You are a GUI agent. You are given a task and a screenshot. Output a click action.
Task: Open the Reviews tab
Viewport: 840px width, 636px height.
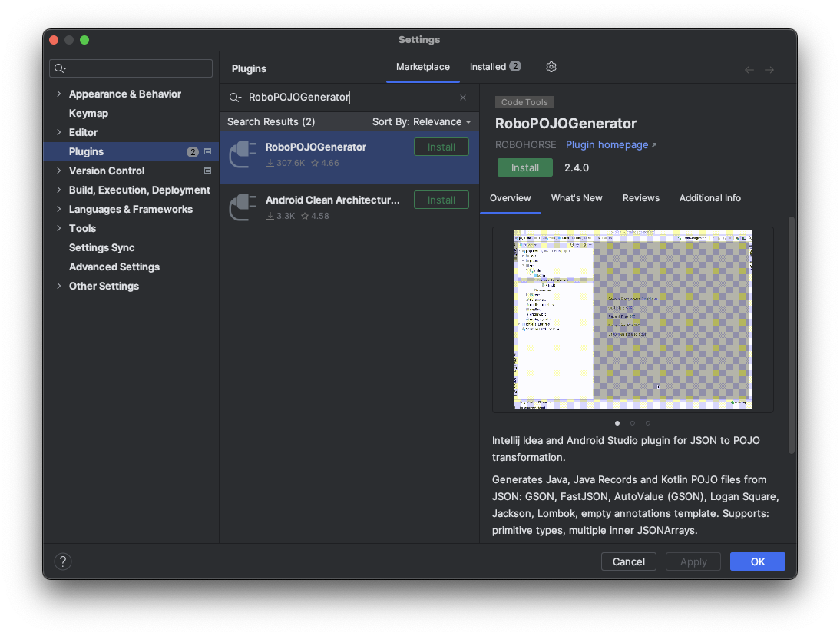point(640,198)
